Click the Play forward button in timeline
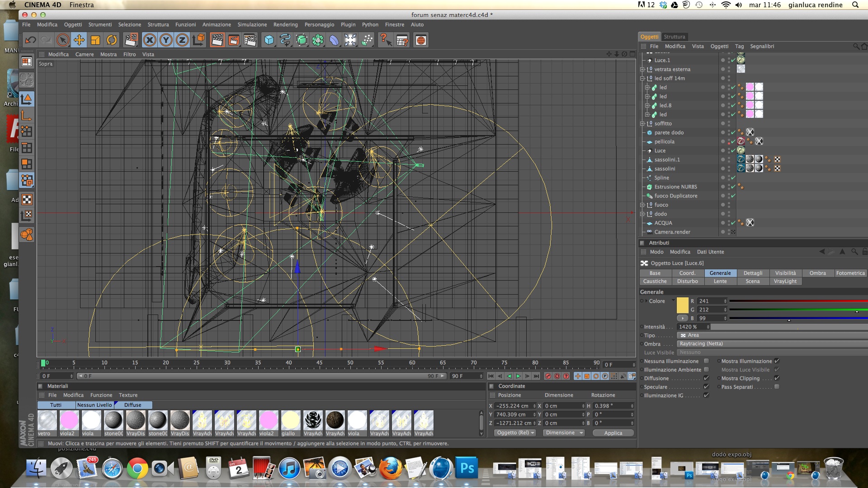The height and width of the screenshot is (488, 868). pos(519,376)
